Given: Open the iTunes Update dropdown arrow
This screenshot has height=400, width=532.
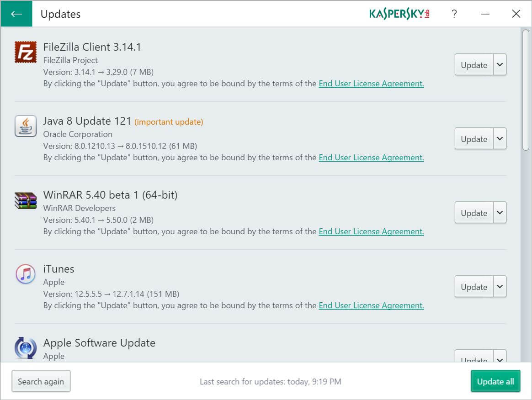Looking at the screenshot, I should pos(500,287).
